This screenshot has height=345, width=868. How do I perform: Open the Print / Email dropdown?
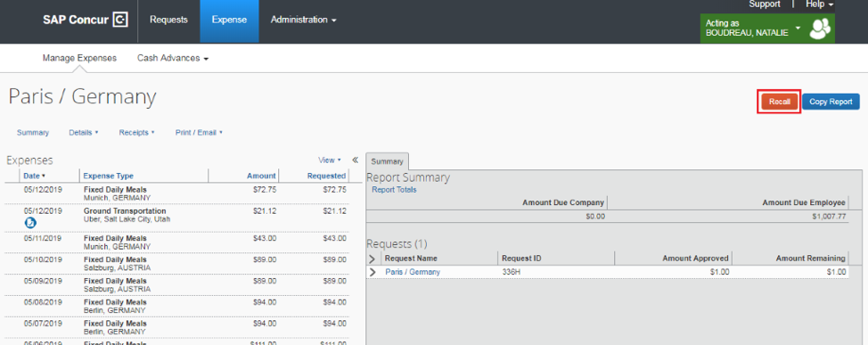point(199,133)
